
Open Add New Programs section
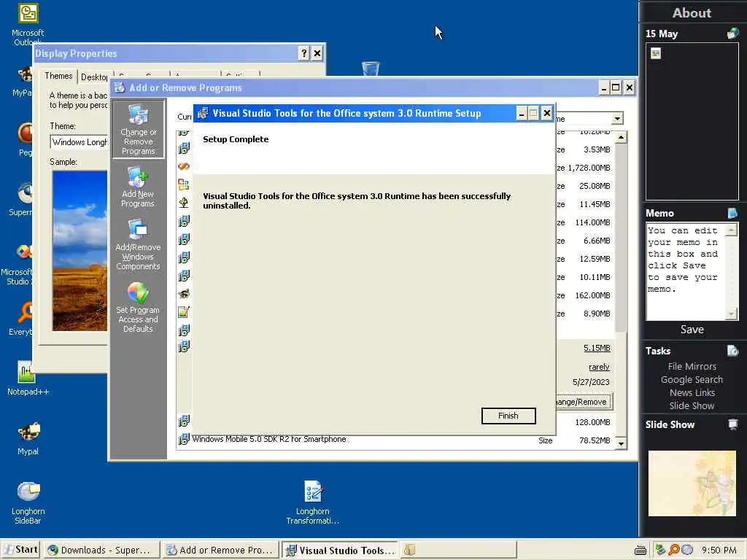click(x=138, y=186)
